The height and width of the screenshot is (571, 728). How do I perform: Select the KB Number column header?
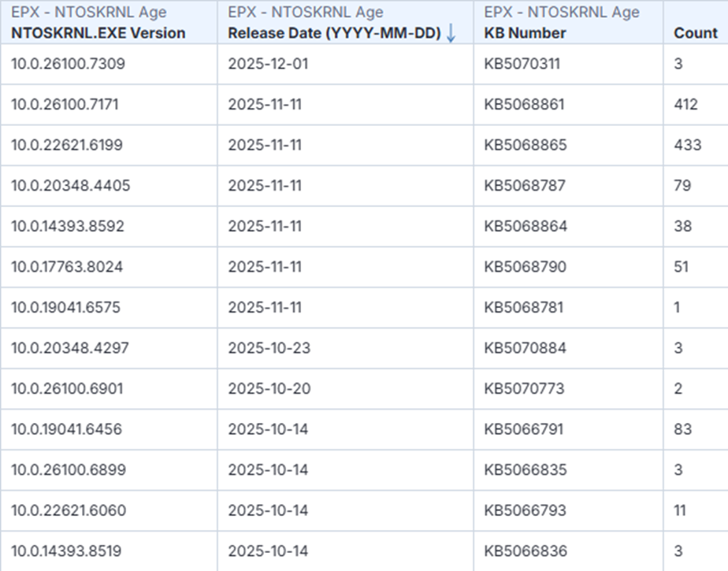[x=525, y=33]
